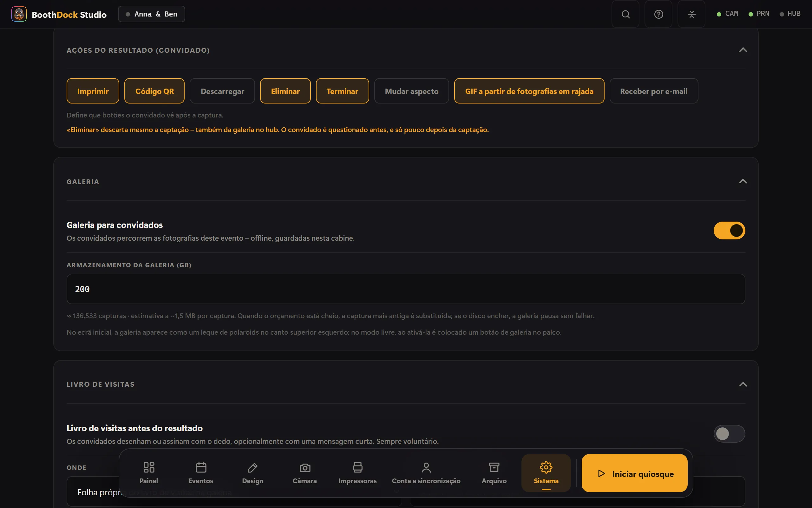Click the CAM status indicator
This screenshot has height=508, width=812.
pyautogui.click(x=727, y=14)
